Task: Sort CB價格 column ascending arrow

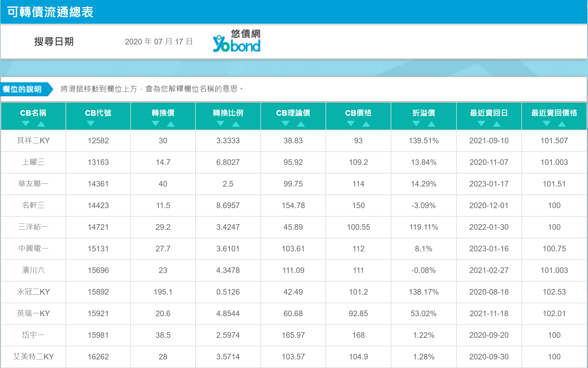Action: [x=366, y=124]
